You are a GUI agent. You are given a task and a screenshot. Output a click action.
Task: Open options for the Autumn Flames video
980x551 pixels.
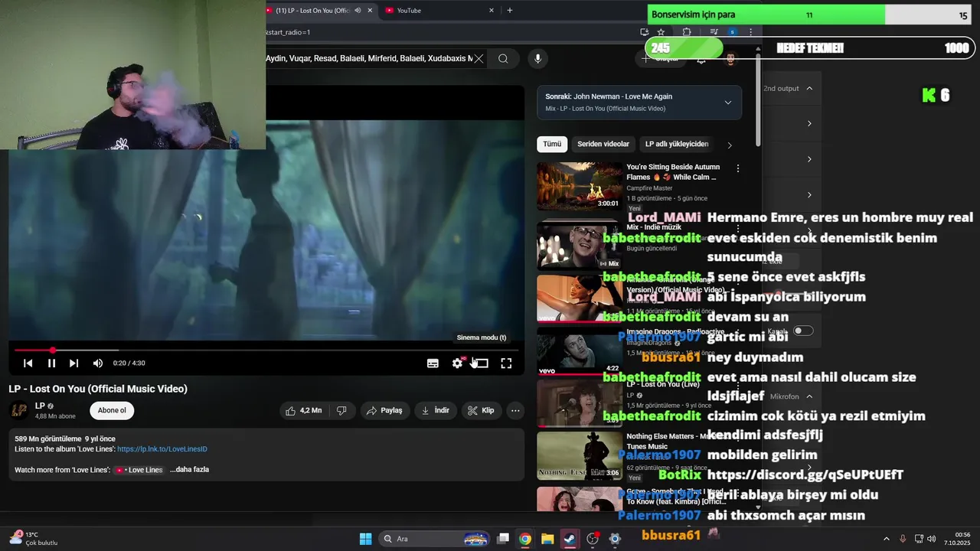click(x=738, y=168)
